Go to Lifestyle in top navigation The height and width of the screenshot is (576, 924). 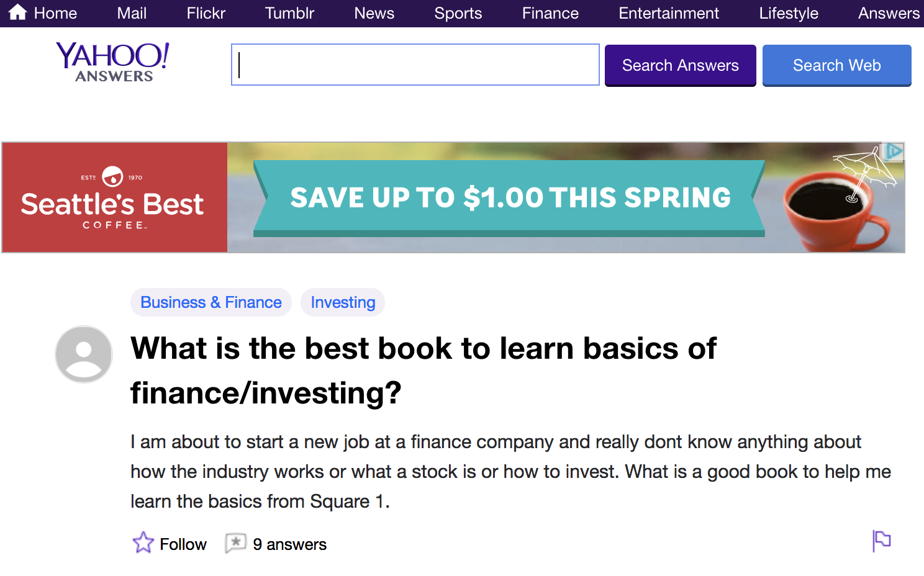[x=789, y=13]
